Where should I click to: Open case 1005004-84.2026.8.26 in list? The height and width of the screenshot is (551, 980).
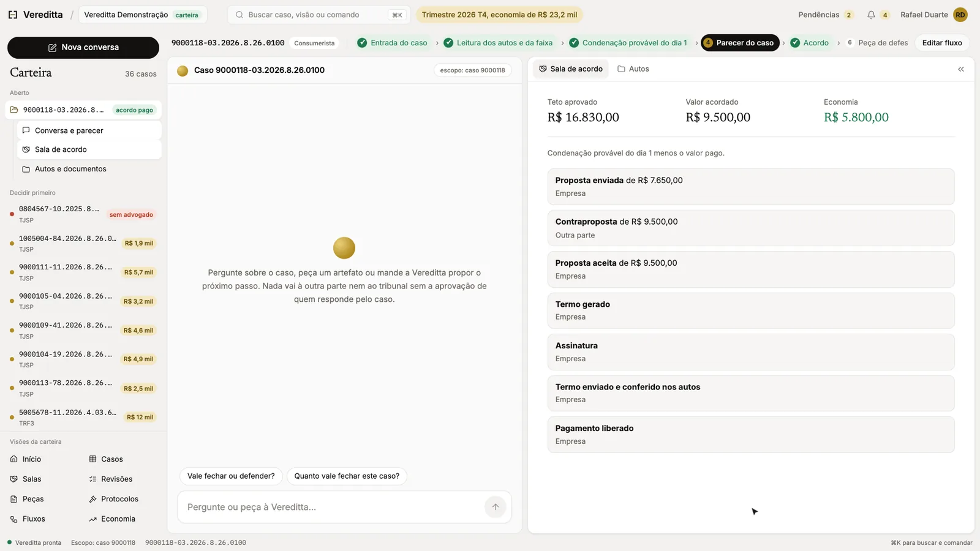(x=83, y=244)
